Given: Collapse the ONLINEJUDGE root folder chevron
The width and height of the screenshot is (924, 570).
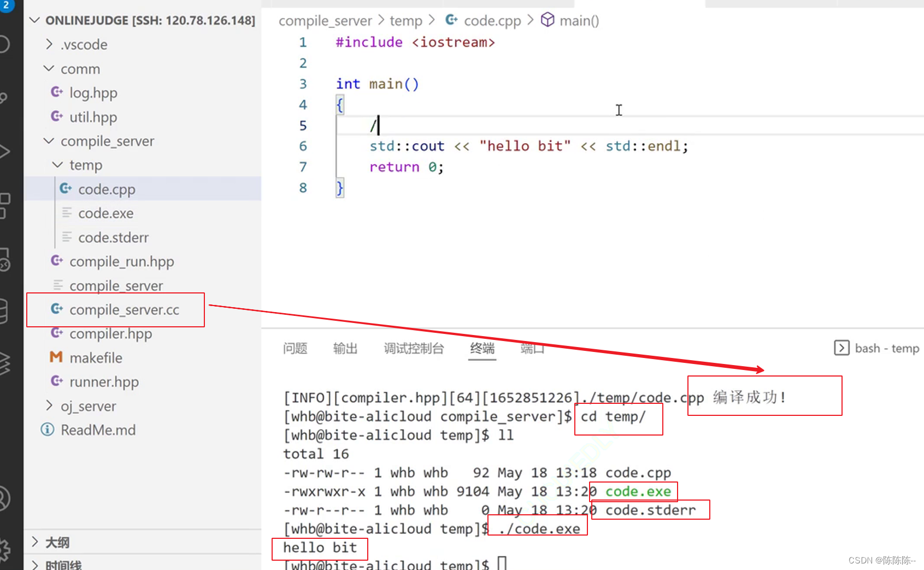Looking at the screenshot, I should click(x=35, y=20).
